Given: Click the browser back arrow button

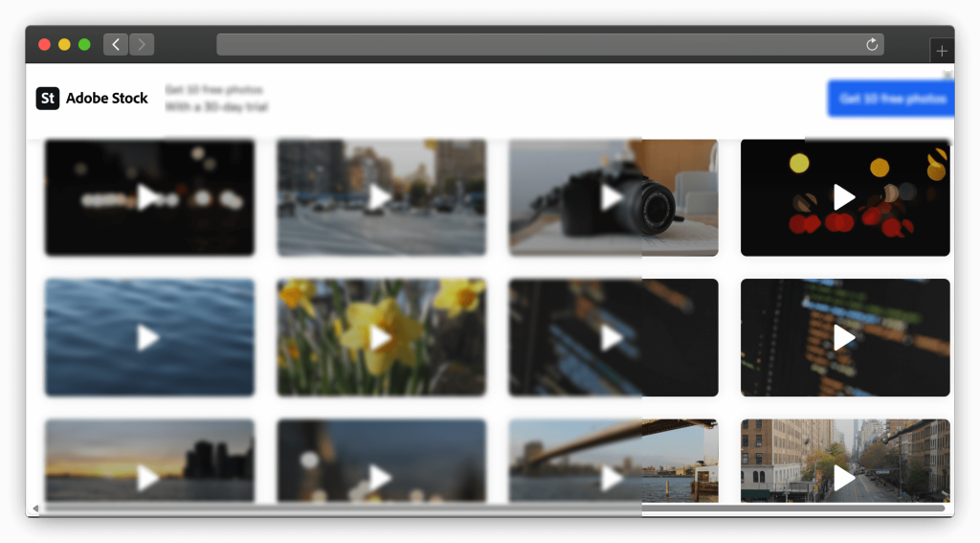Looking at the screenshot, I should click(x=116, y=44).
